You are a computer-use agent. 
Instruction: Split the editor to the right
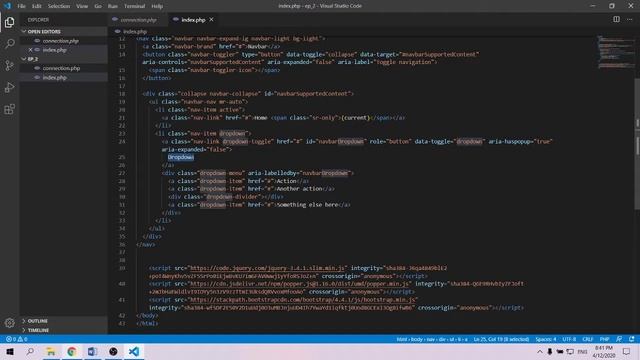pos(616,19)
